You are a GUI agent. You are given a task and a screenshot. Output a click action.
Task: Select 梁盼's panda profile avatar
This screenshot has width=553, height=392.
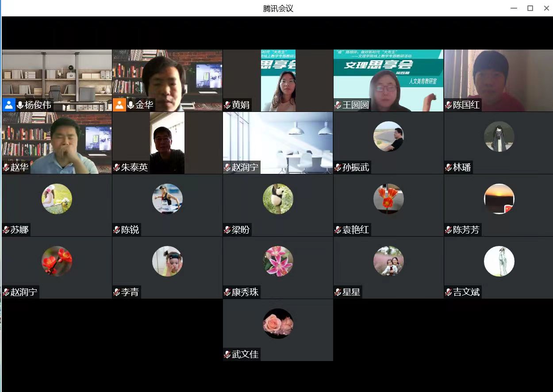click(x=278, y=199)
